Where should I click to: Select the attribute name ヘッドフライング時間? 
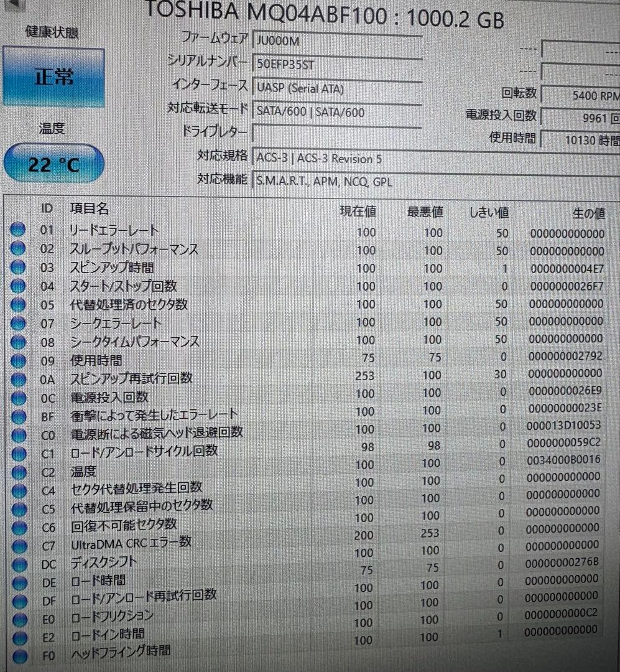click(121, 653)
